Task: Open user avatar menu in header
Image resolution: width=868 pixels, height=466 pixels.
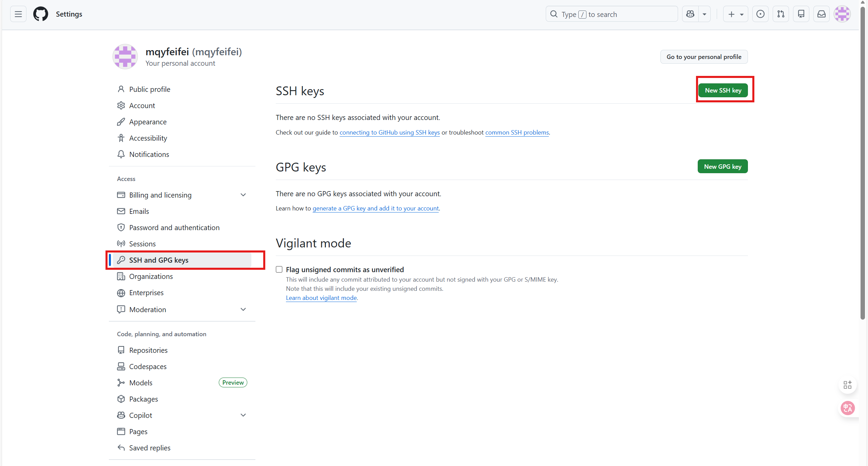Action: click(842, 14)
